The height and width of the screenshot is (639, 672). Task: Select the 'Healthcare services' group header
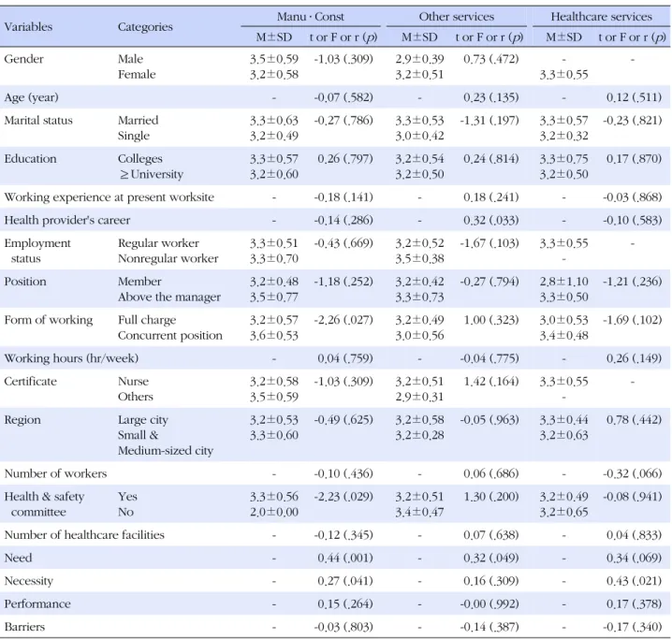pyautogui.click(x=601, y=16)
